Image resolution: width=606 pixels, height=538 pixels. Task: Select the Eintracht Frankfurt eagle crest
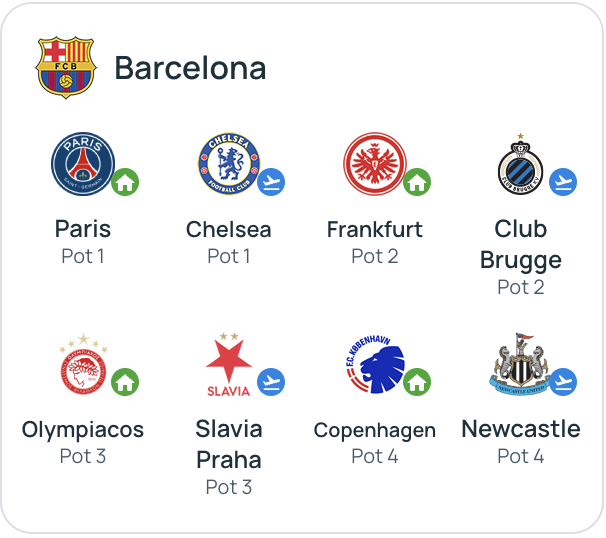pyautogui.click(x=375, y=163)
